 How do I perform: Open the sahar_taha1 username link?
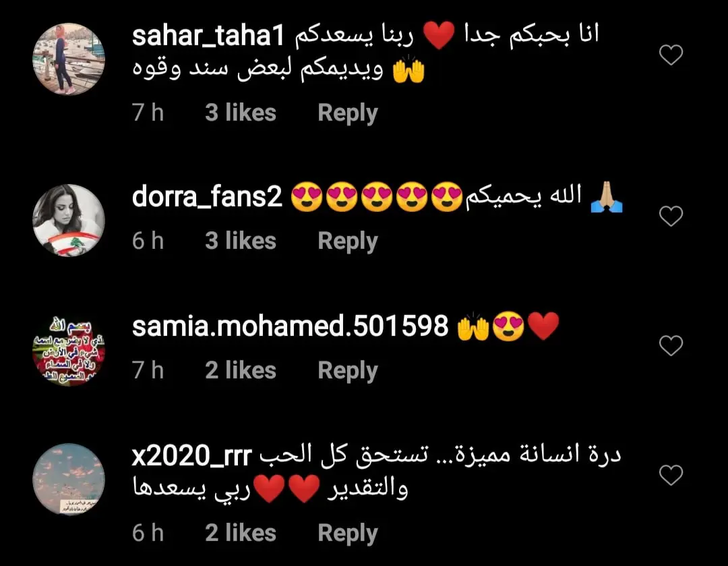click(x=208, y=36)
